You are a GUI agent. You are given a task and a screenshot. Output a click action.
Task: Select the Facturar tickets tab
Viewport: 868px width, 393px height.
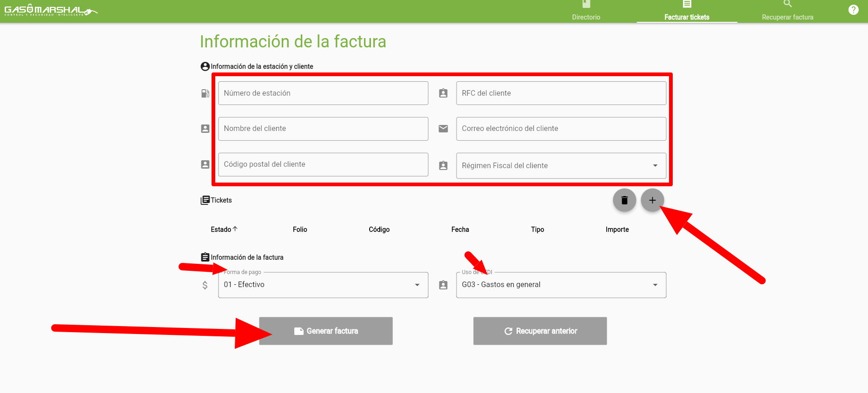click(687, 11)
